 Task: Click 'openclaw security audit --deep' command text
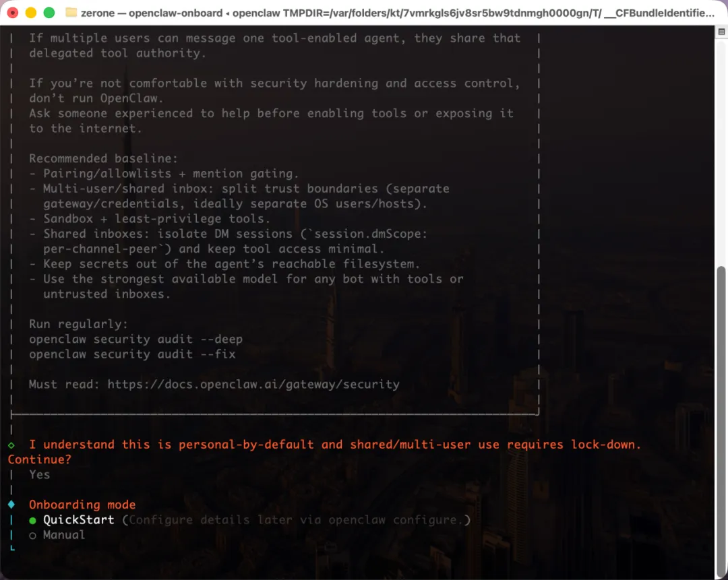[x=135, y=340]
